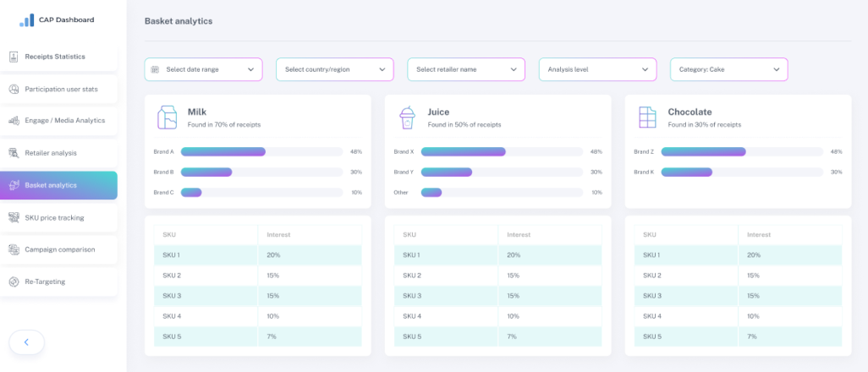Open the Basket analytics menu item
This screenshot has height=372, width=868.
tap(59, 185)
